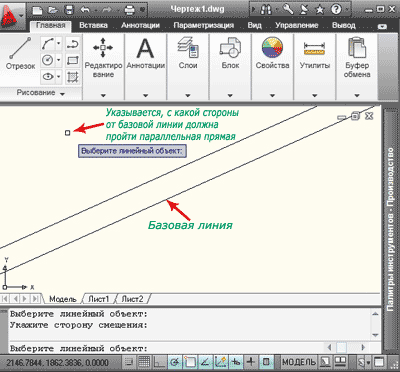Open the workspace switching dropdown
Image resolution: width=400 pixels, height=372 pixels.
[x=364, y=362]
